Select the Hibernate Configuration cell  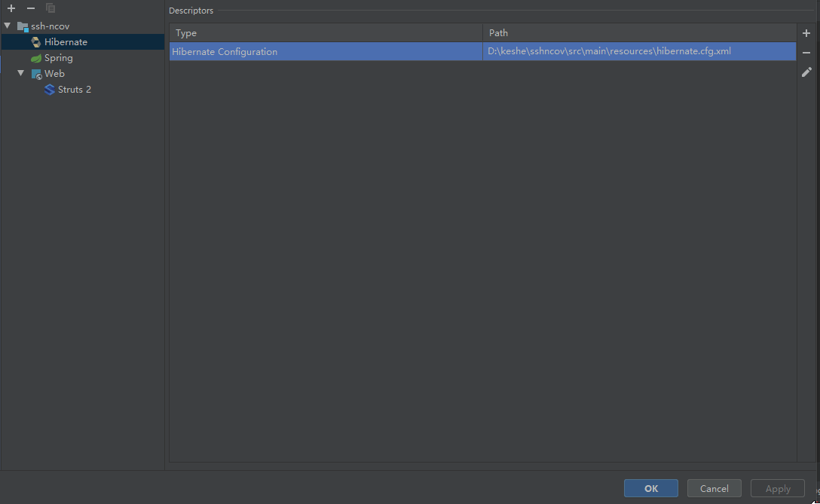point(326,51)
